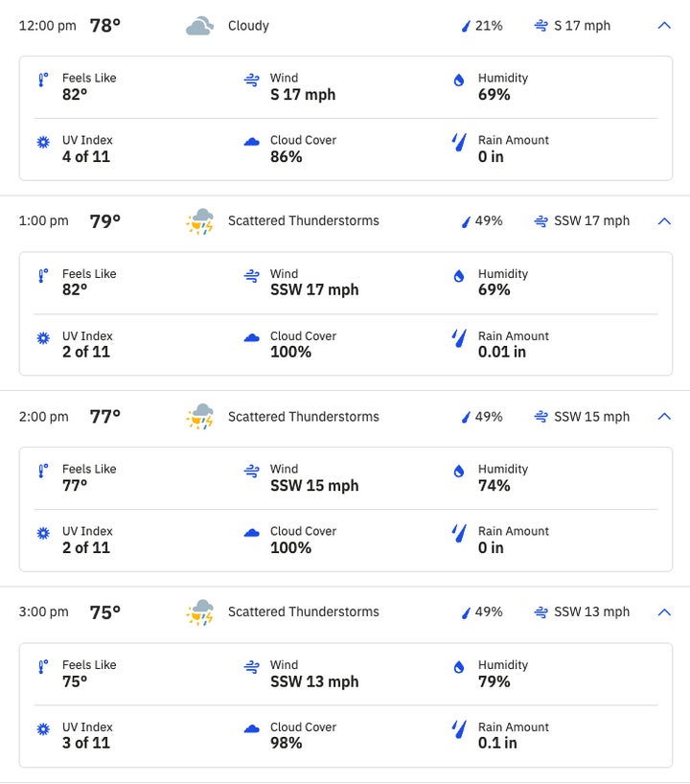690x784 pixels.
Task: Click the thunderstorm icon in 1:00 pm row
Action: click(x=199, y=221)
